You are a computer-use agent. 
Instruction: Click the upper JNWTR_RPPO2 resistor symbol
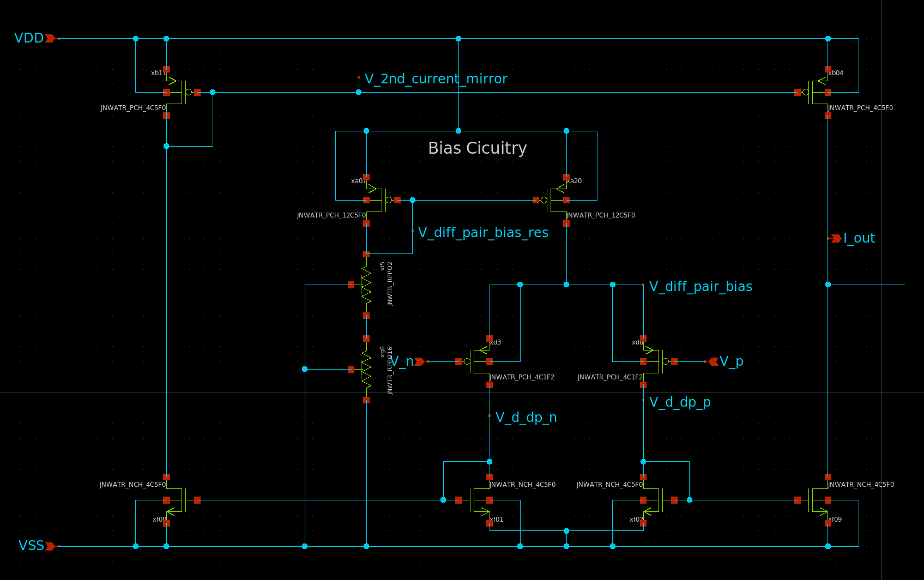click(366, 285)
